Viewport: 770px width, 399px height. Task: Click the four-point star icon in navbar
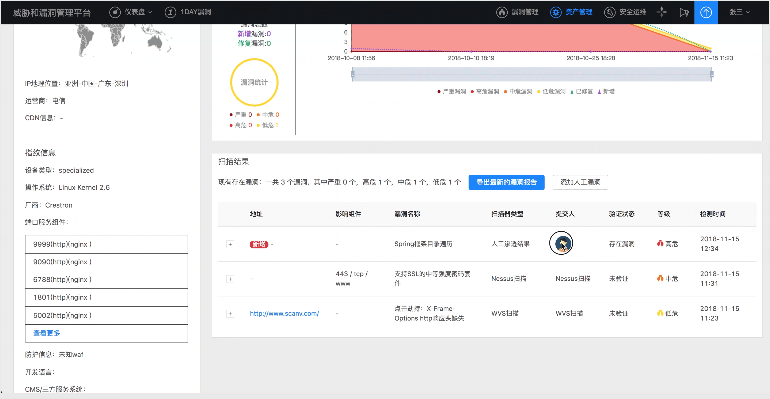(x=662, y=12)
